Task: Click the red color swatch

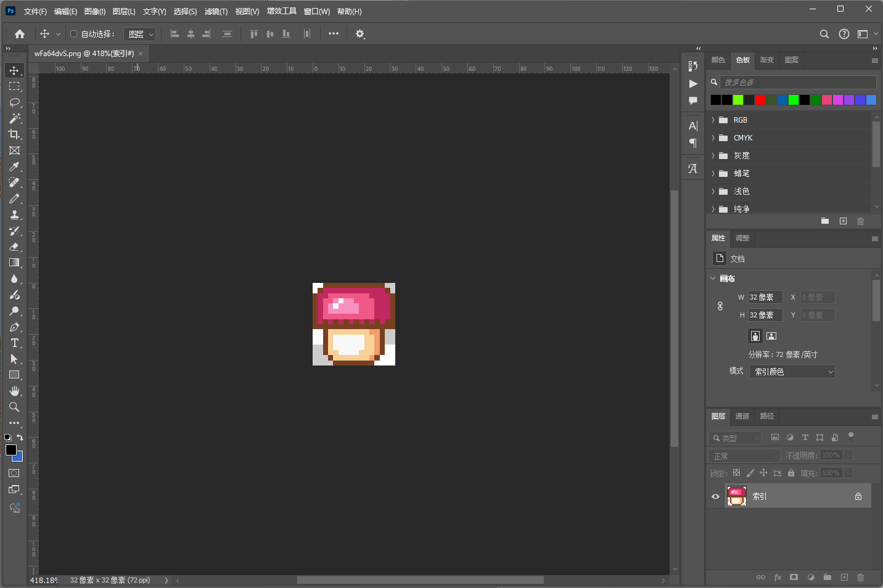Action: point(760,100)
